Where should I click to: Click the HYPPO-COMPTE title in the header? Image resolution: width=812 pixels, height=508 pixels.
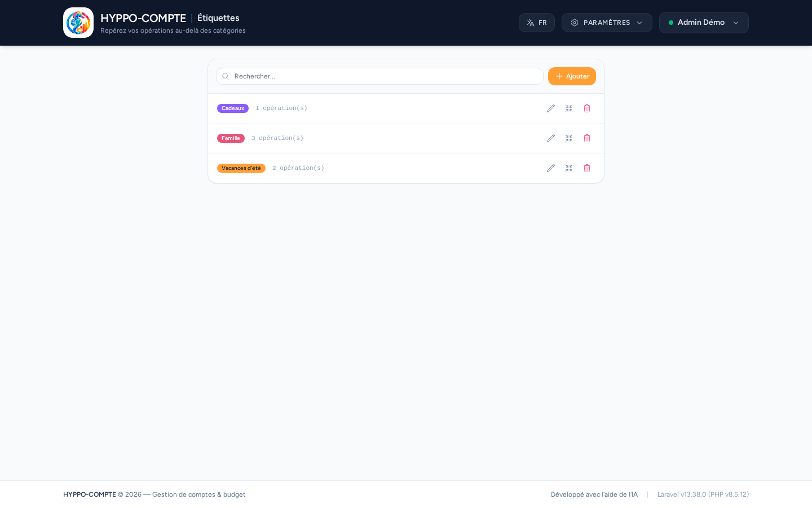[x=143, y=18]
